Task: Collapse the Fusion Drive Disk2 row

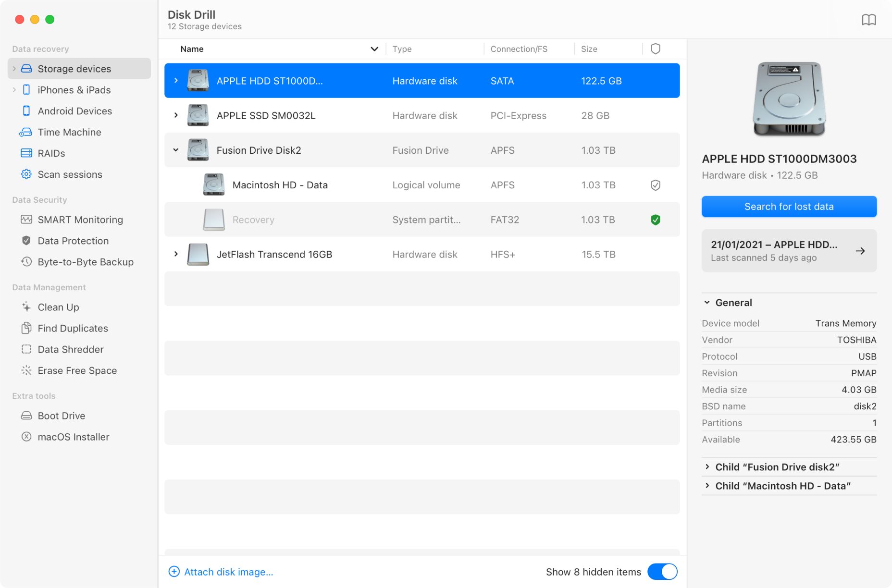Action: [x=176, y=150]
